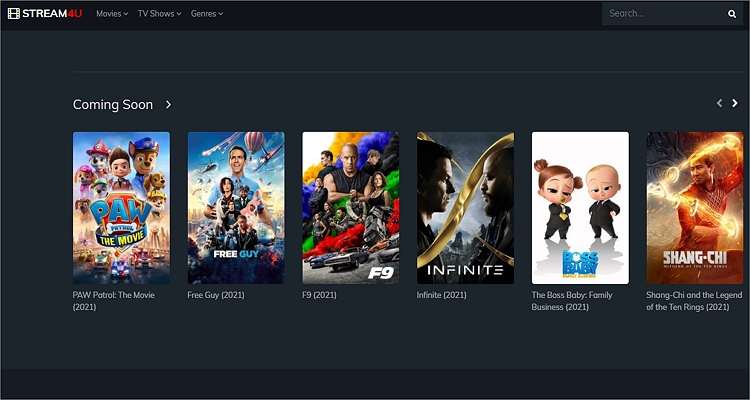Expand the TV Shows dropdown menu
Viewport: 750px width, 400px height.
point(159,13)
